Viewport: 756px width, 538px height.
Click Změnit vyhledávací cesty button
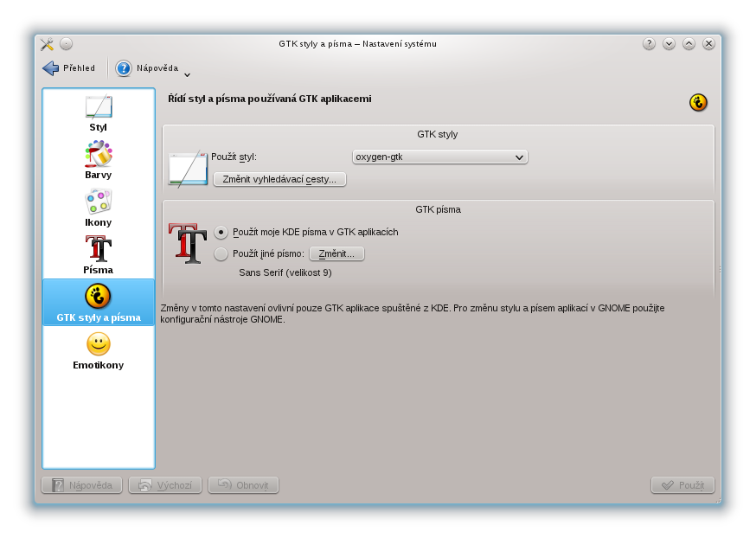point(279,179)
